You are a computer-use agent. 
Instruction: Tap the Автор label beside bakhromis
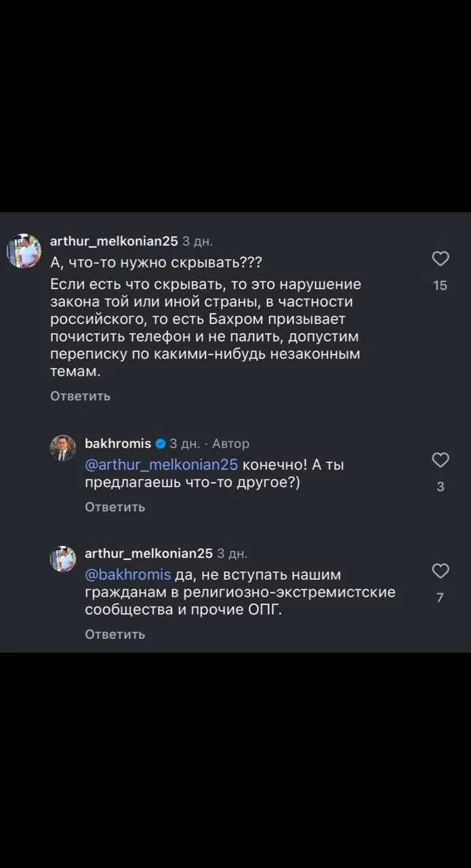point(230,443)
